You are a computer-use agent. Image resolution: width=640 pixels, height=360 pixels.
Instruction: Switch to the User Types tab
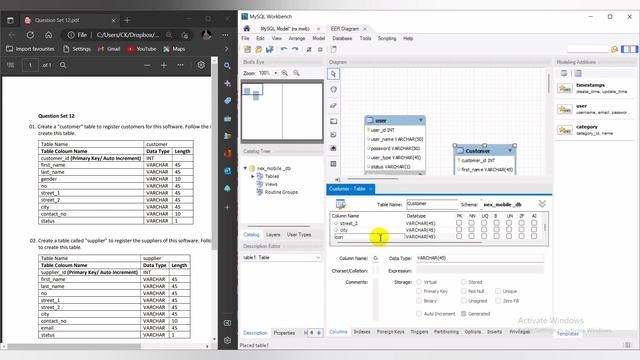point(299,235)
